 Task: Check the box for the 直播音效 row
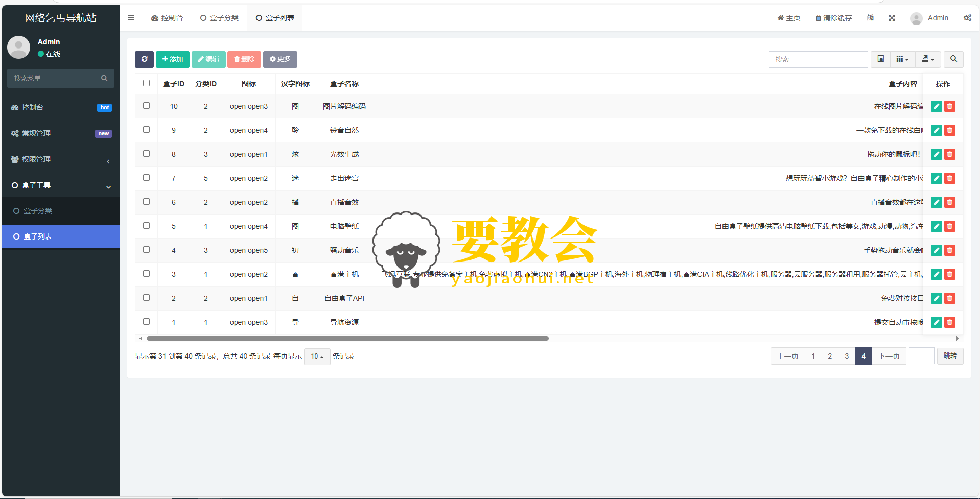(x=147, y=202)
